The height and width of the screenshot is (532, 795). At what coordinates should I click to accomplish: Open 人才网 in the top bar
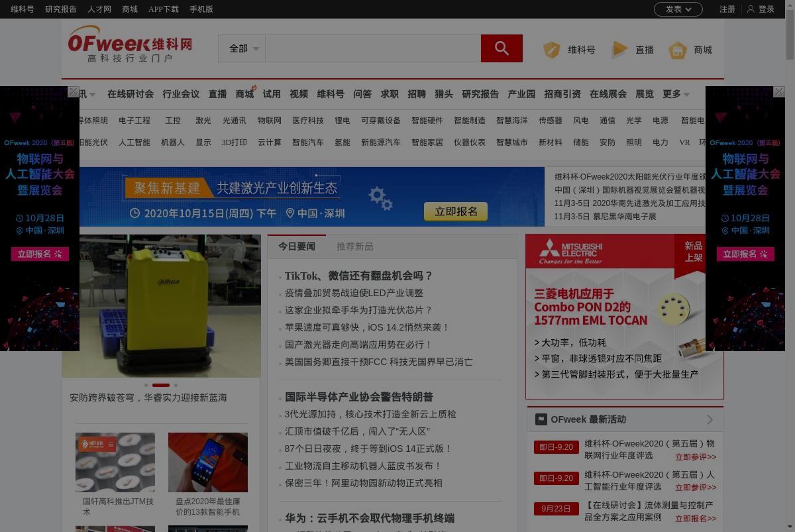click(x=99, y=9)
